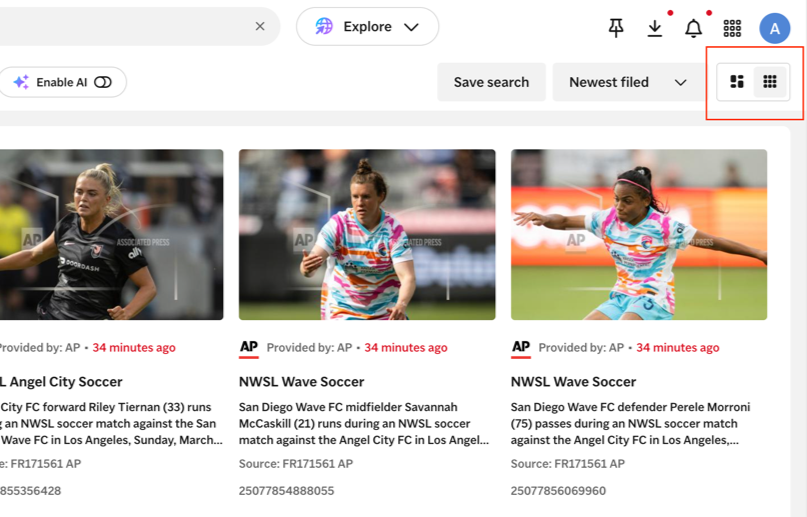Switch to uniform grid view icon

770,82
